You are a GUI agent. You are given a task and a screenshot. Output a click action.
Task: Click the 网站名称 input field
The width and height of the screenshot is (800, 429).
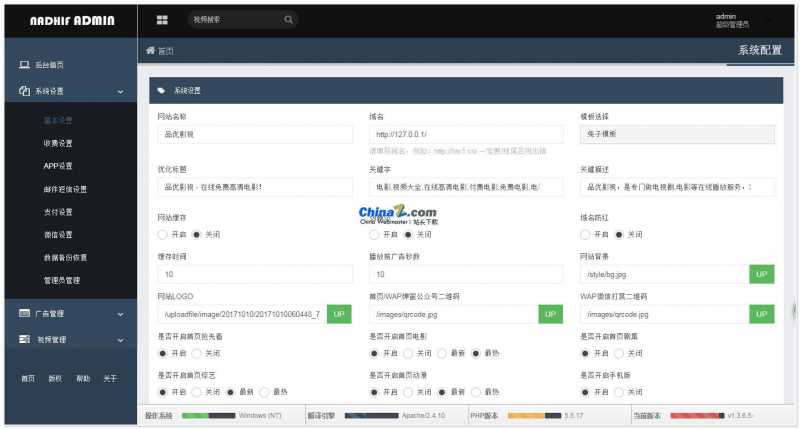(254, 133)
